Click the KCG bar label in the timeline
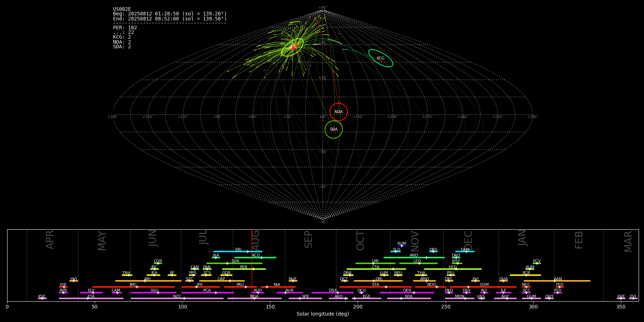644x322 pixels. point(256,255)
